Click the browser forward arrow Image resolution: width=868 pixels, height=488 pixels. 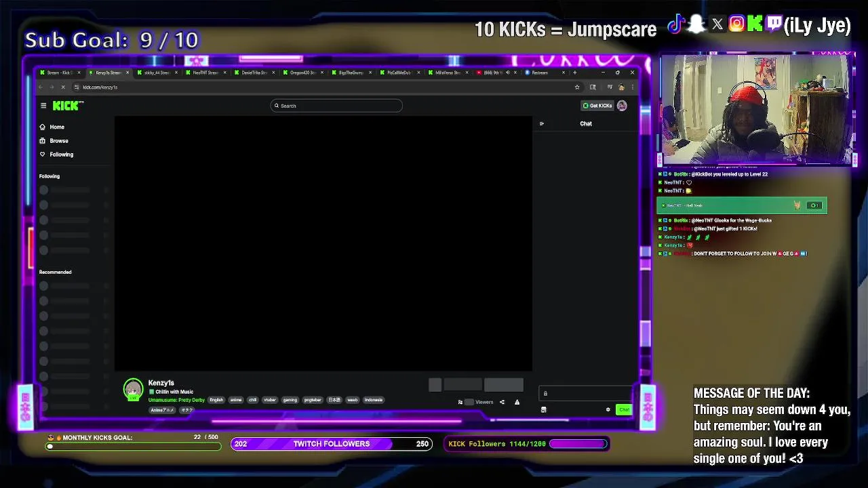[x=52, y=87]
